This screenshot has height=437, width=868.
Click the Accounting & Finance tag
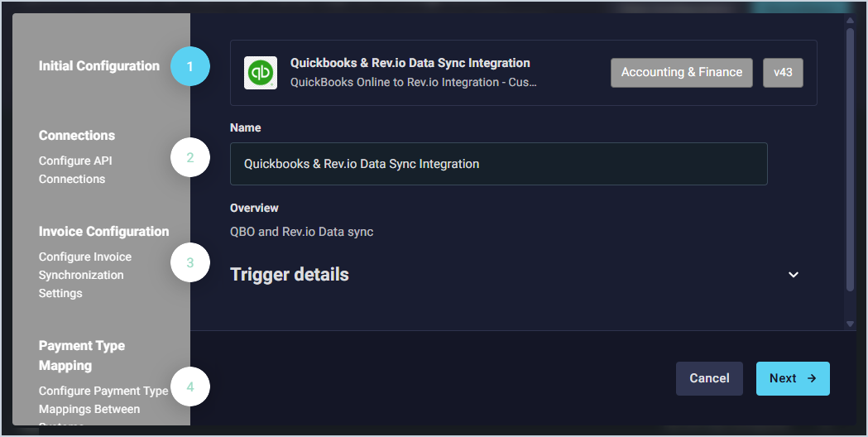[x=682, y=73]
